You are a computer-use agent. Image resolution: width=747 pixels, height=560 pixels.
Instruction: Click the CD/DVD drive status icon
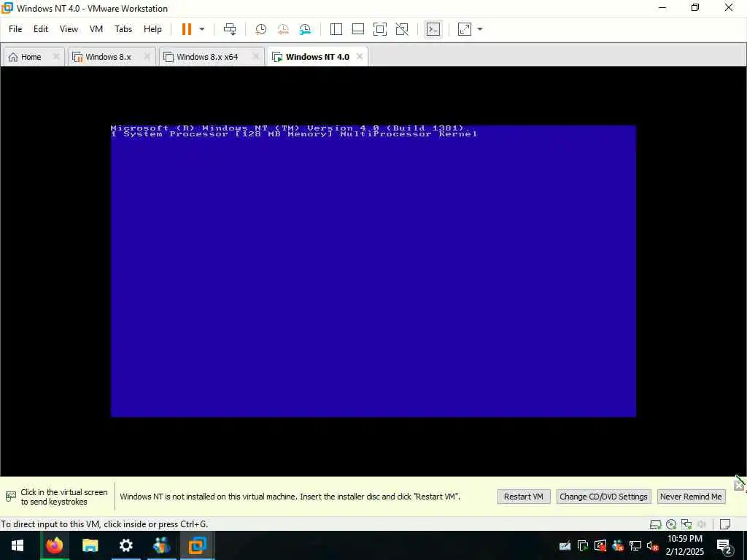[671, 524]
